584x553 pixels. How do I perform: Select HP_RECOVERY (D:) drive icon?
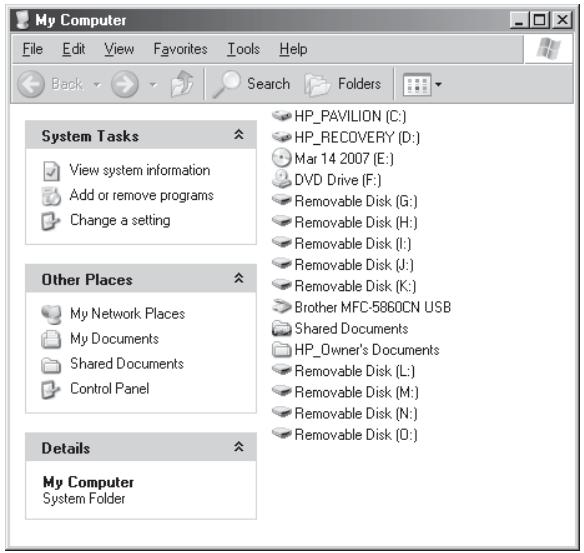tap(282, 137)
